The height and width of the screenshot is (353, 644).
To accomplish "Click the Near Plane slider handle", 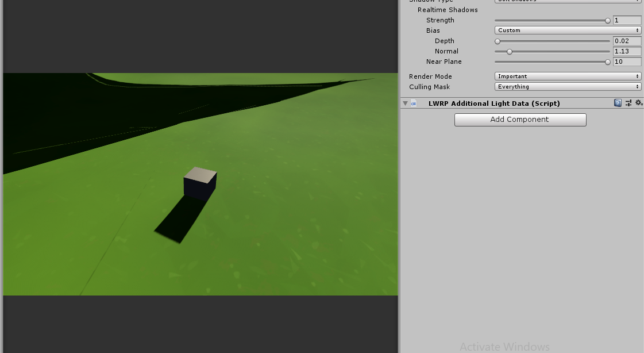I will coord(608,62).
